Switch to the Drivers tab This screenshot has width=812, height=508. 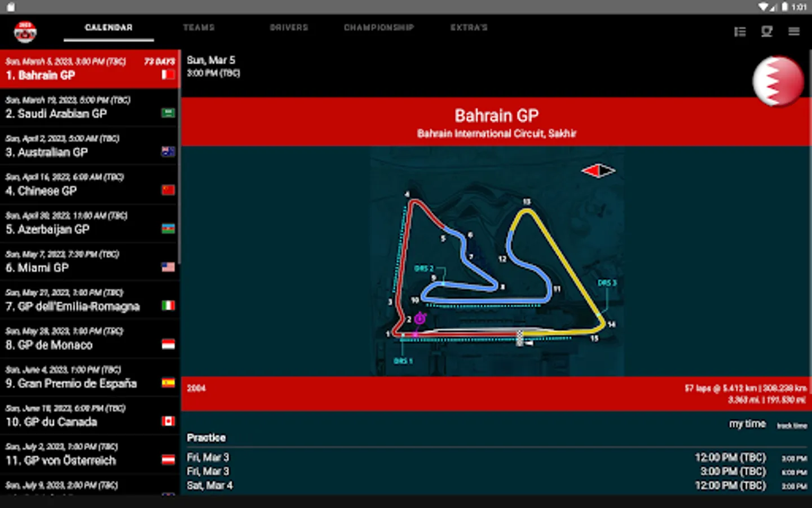click(x=289, y=28)
